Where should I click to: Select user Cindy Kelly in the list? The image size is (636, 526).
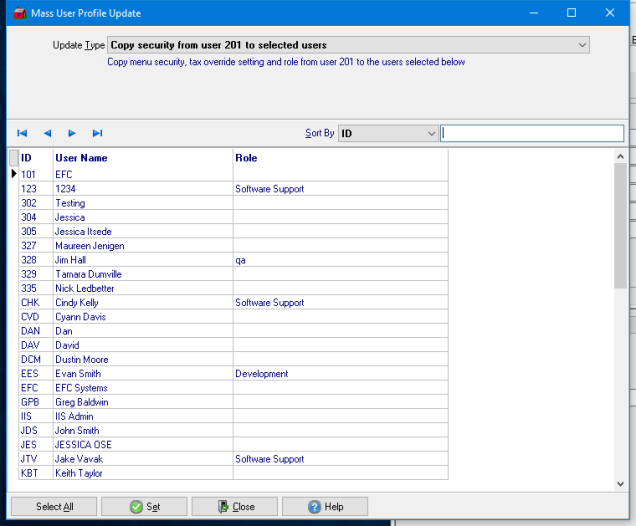coord(76,302)
